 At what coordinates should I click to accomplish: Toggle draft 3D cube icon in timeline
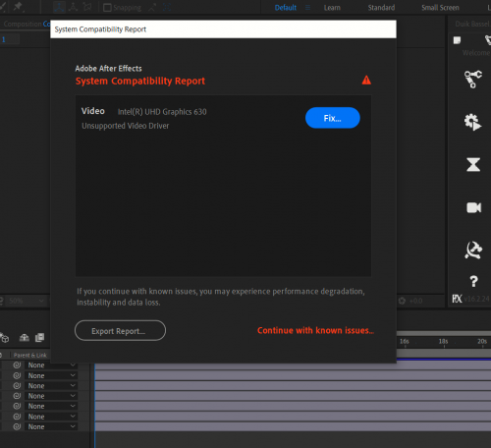(x=5, y=338)
